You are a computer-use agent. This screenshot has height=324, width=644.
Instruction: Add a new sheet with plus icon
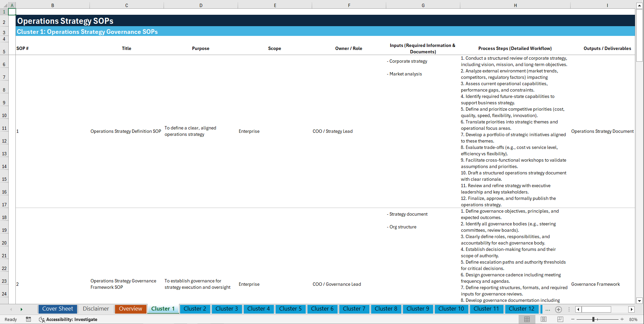(559, 309)
